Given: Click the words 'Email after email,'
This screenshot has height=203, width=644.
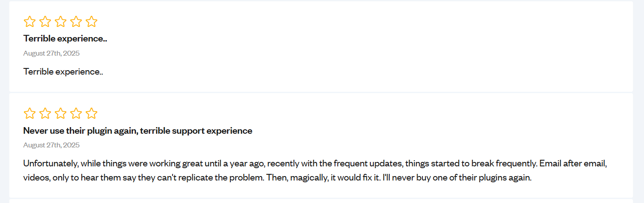Looking at the screenshot, I should click(574, 164).
